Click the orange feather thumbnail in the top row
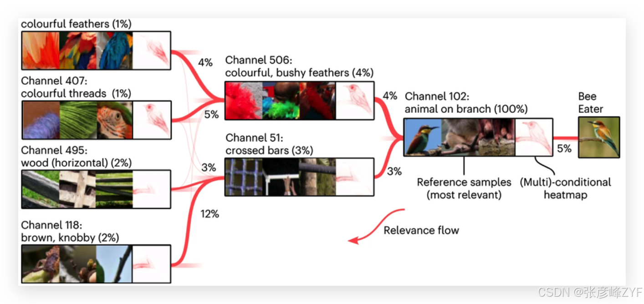The width and height of the screenshot is (644, 304). pyautogui.click(x=41, y=50)
